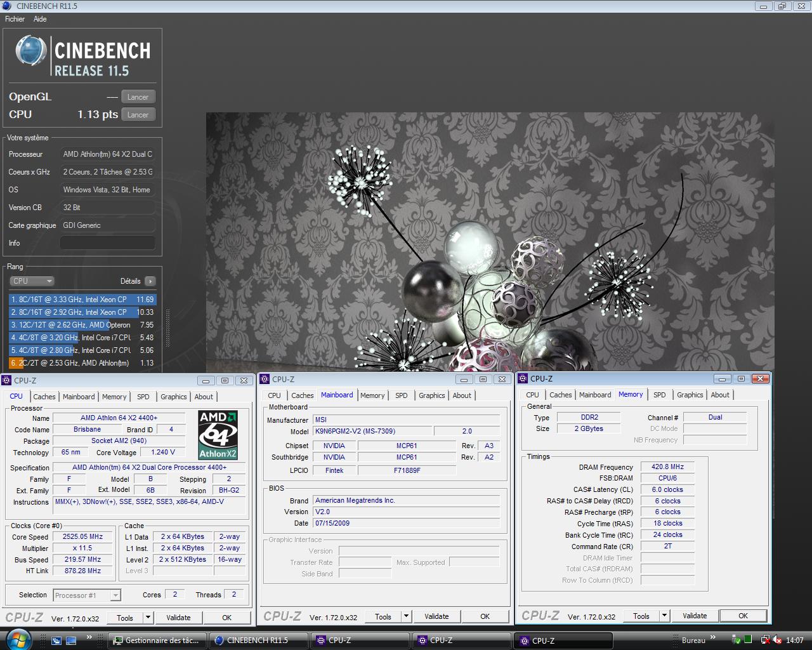The image size is (812, 650).
Task: Select ranking row 2C/2T @ 2.53 GHz AMD Athlon
Action: click(82, 362)
